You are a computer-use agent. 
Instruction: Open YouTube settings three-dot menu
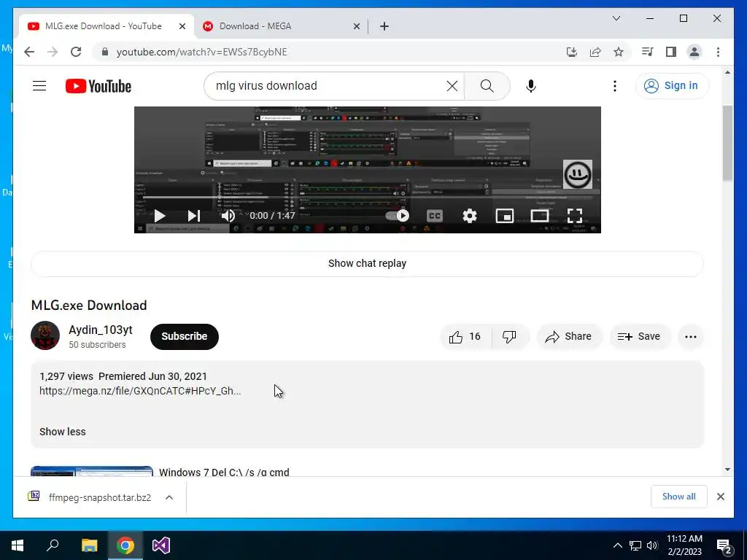coord(614,86)
